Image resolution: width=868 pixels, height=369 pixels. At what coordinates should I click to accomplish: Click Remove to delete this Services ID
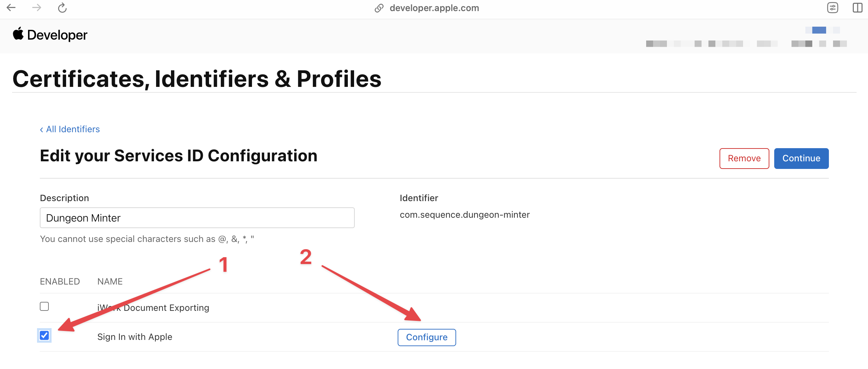point(744,158)
